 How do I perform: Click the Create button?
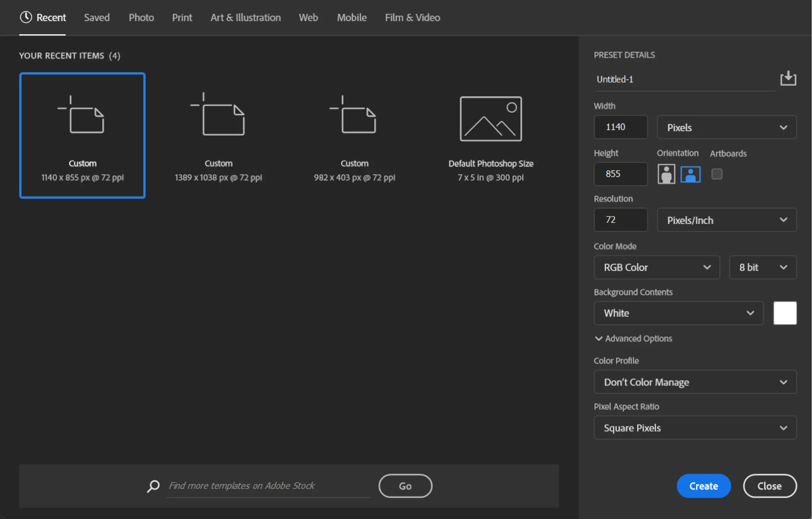703,486
